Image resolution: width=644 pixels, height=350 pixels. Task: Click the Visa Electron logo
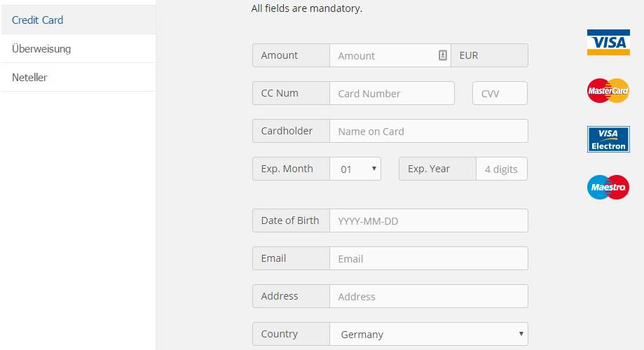pyautogui.click(x=608, y=139)
